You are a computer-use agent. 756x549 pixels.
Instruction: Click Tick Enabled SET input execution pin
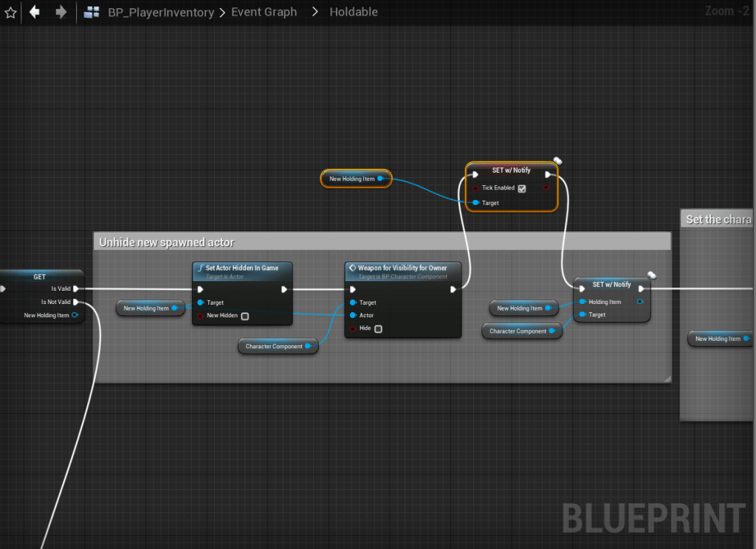click(475, 174)
